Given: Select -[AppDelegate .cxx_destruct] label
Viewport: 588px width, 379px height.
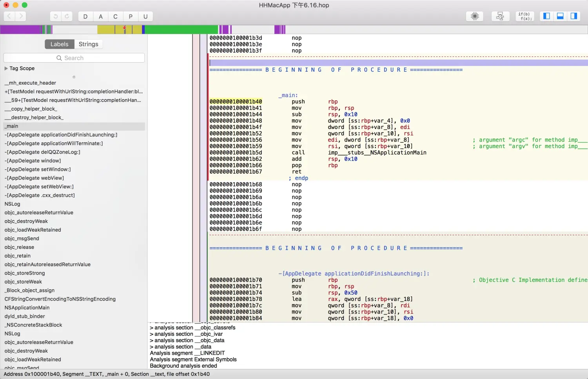Looking at the screenshot, I should (x=40, y=195).
